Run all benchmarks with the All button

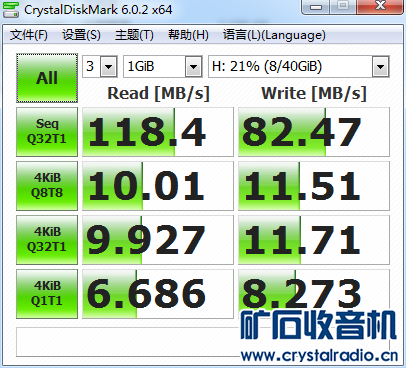point(47,78)
